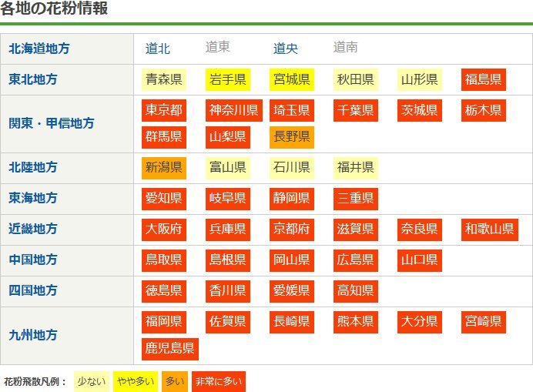
Task: Click the orange 長野県 button
Action: click(292, 137)
